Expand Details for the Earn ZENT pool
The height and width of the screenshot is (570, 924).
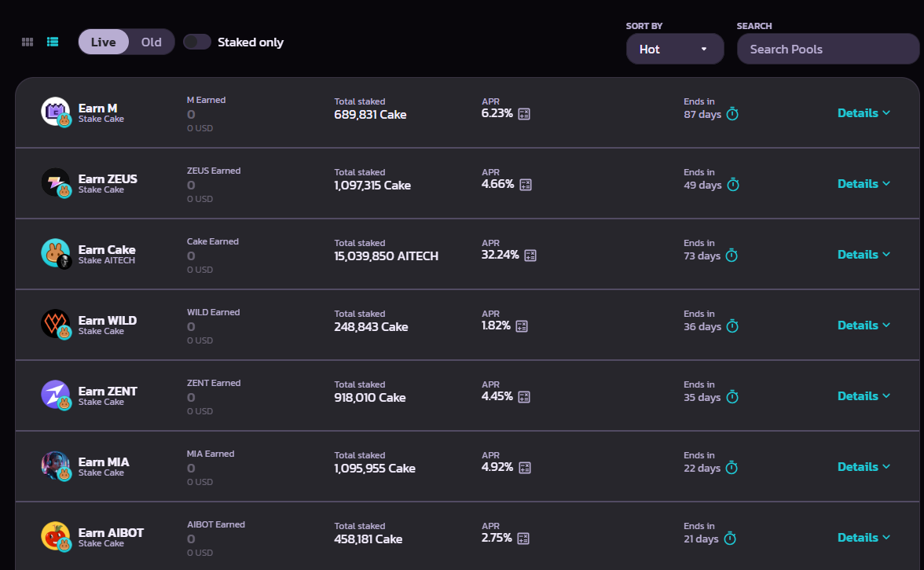[864, 395]
